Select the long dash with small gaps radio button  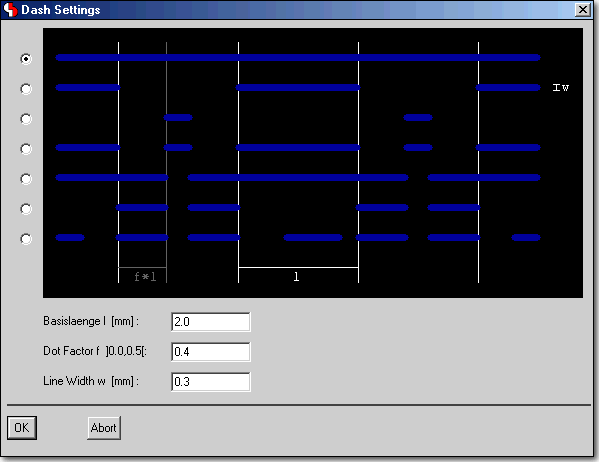tap(26, 179)
